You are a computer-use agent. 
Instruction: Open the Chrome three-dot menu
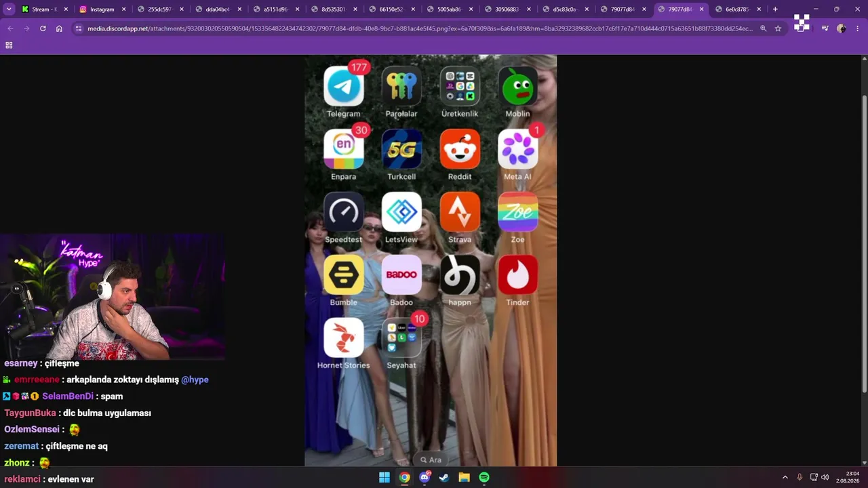[858, 28]
